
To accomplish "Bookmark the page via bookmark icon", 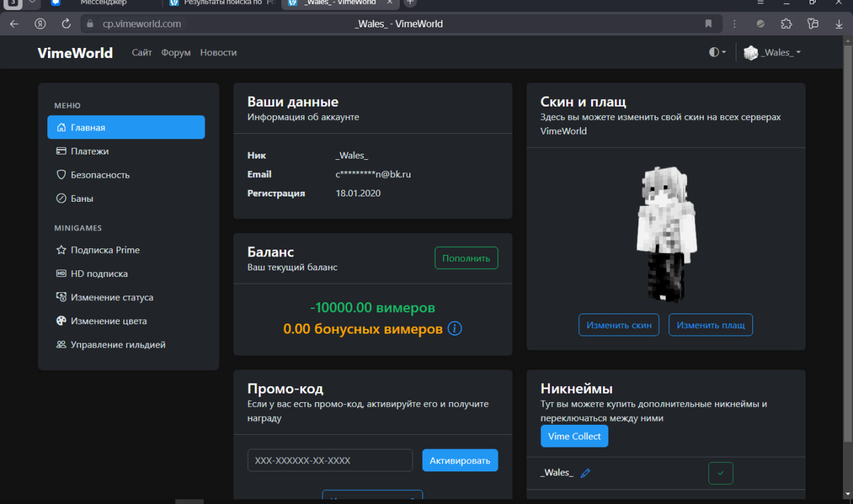I will 708,23.
